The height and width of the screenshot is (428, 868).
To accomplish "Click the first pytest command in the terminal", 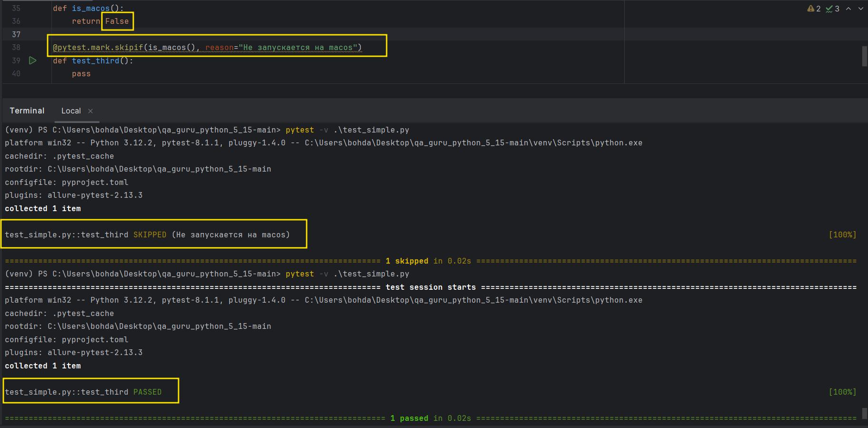I will [347, 130].
